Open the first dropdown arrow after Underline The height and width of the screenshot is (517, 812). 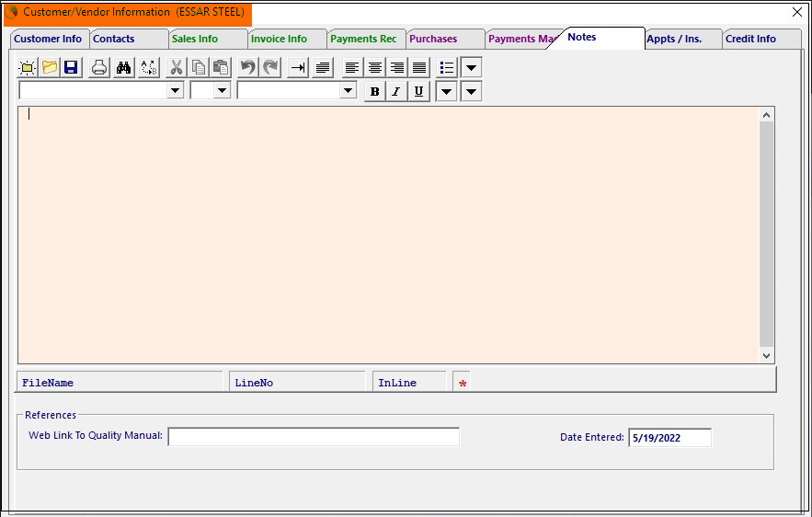[446, 92]
